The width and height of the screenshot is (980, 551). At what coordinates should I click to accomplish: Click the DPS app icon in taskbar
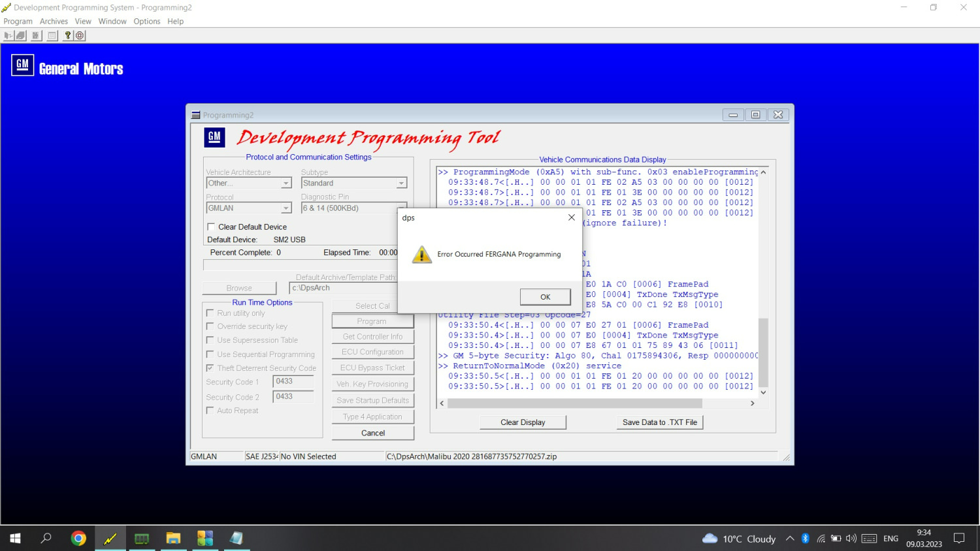(x=110, y=539)
